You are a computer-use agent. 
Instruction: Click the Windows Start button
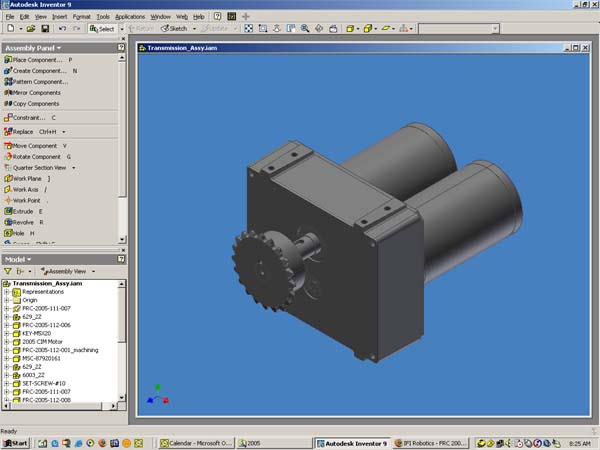point(16,443)
